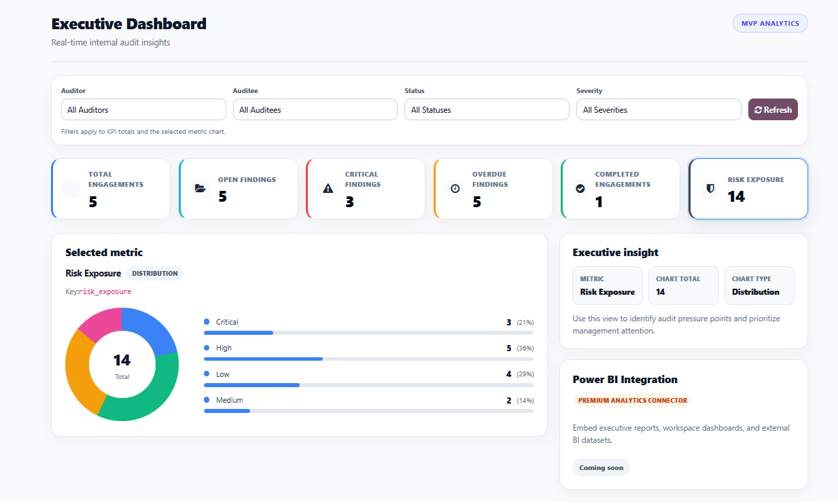The height and width of the screenshot is (504, 838).
Task: Select the checkmark icon on Completed Engagements
Action: pyautogui.click(x=582, y=189)
